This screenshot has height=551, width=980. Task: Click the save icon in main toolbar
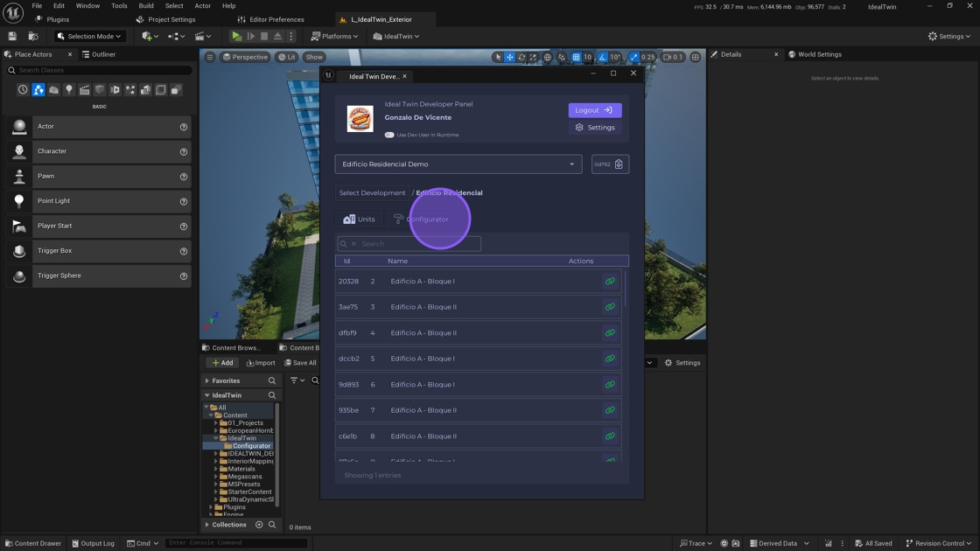[12, 37]
